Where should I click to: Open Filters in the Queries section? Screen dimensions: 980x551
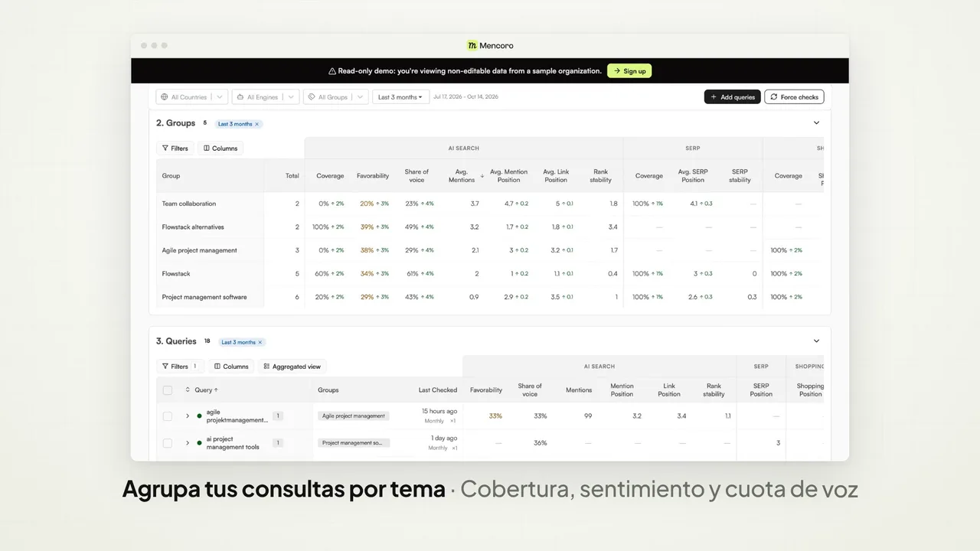click(181, 367)
